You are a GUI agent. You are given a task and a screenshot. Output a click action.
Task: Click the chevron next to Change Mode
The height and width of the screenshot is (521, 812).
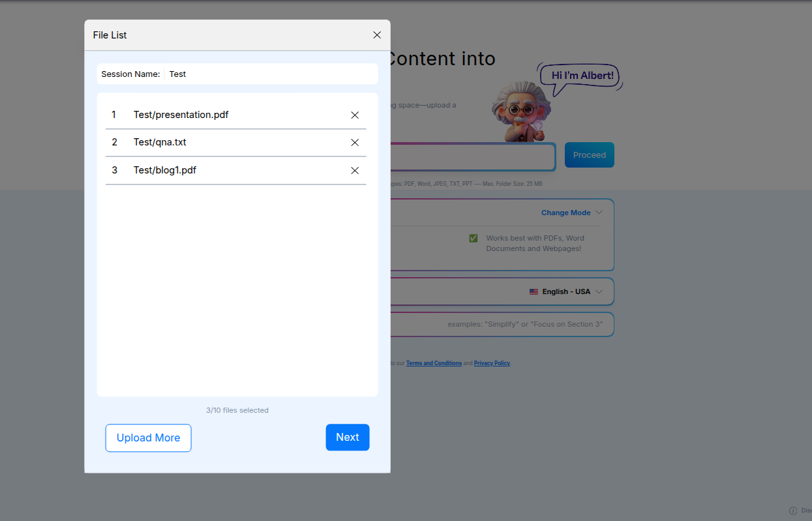(599, 213)
